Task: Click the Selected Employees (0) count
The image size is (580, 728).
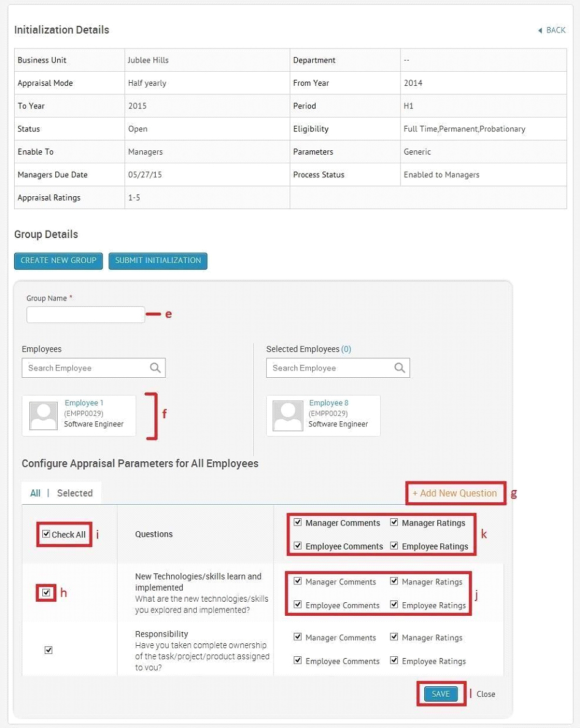Action: [346, 349]
